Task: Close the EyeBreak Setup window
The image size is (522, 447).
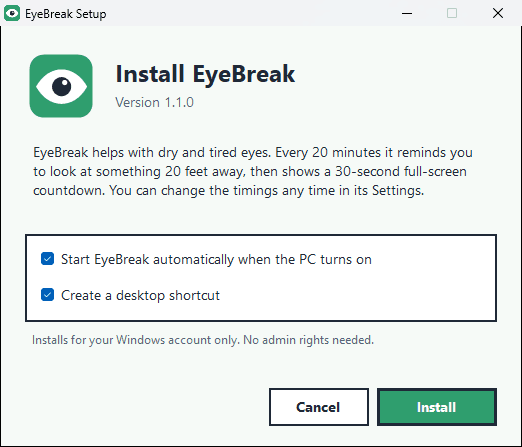Action: (498, 13)
